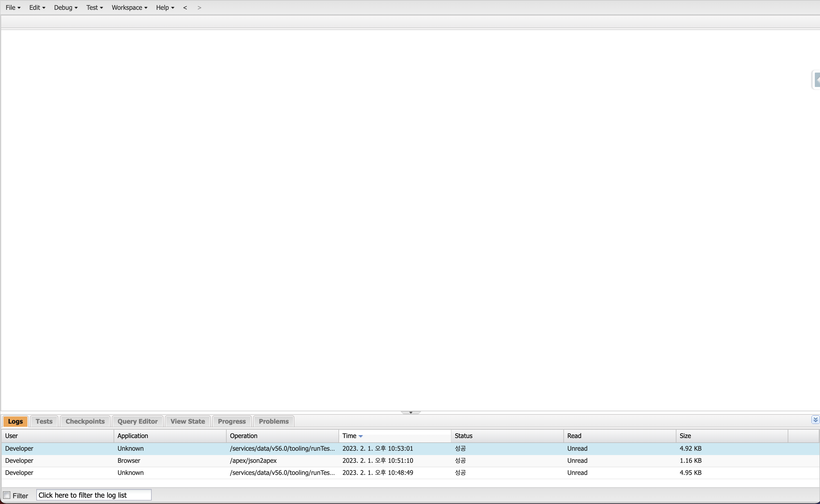Click the Operation column header
The image size is (820, 504).
tap(244, 436)
